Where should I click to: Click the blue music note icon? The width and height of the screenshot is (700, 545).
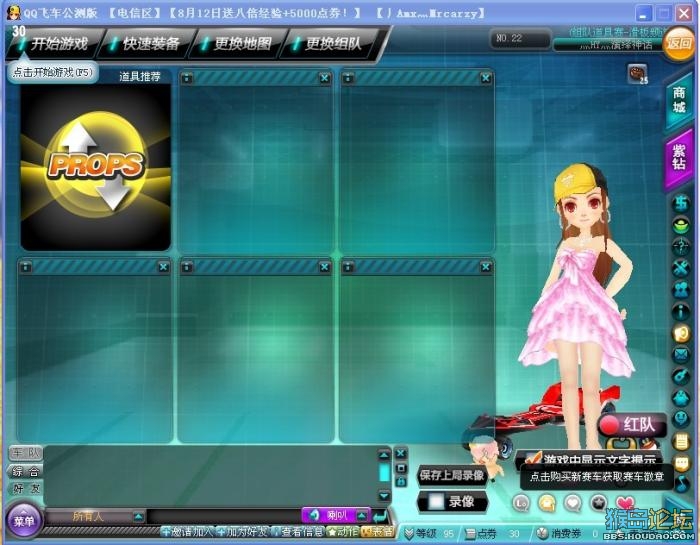pos(682,484)
